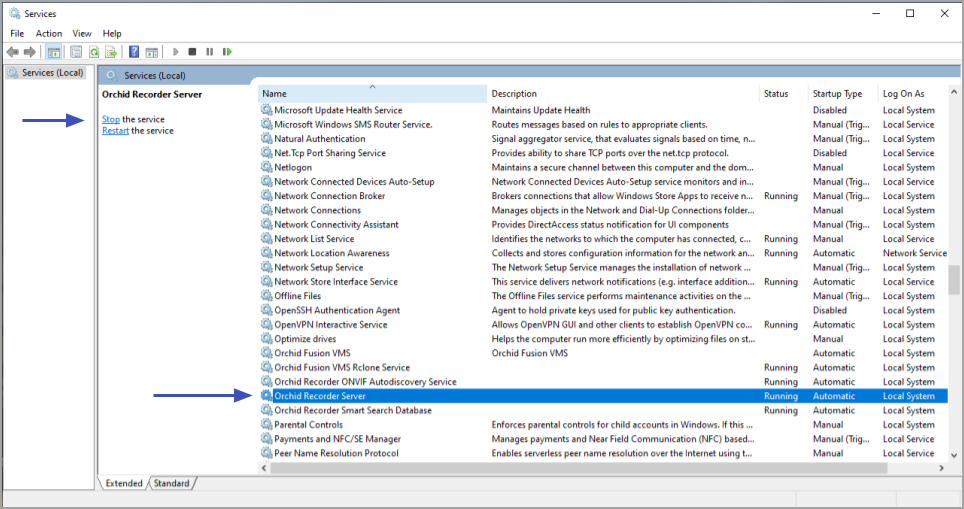The width and height of the screenshot is (964, 509).
Task: Click gear icon beside Parental Controls
Action: point(266,424)
